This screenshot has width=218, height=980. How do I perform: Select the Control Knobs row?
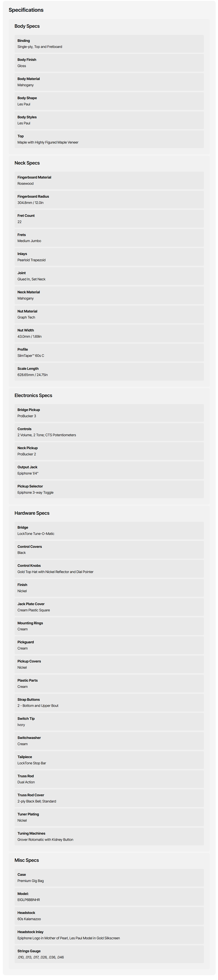tap(109, 569)
